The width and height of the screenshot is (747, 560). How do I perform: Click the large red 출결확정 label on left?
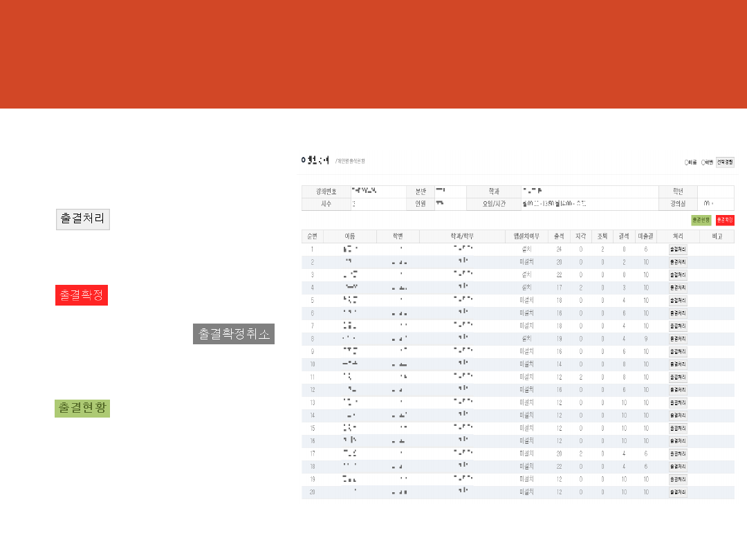point(82,295)
